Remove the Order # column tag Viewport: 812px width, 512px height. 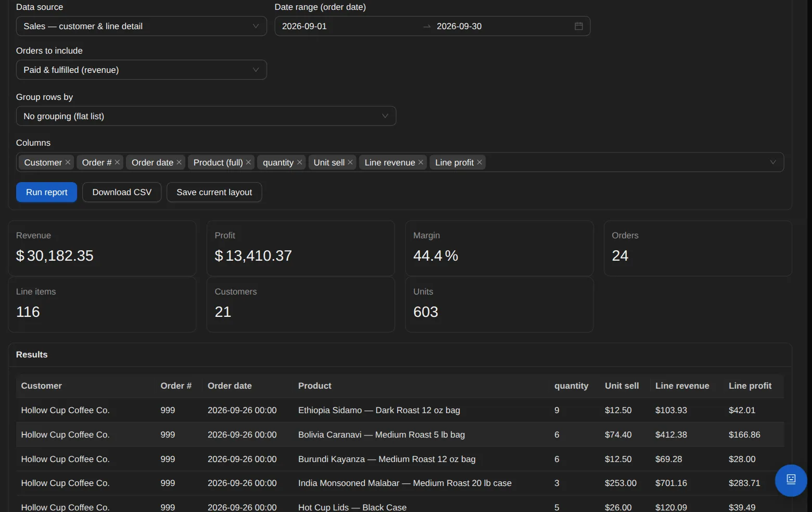117,162
